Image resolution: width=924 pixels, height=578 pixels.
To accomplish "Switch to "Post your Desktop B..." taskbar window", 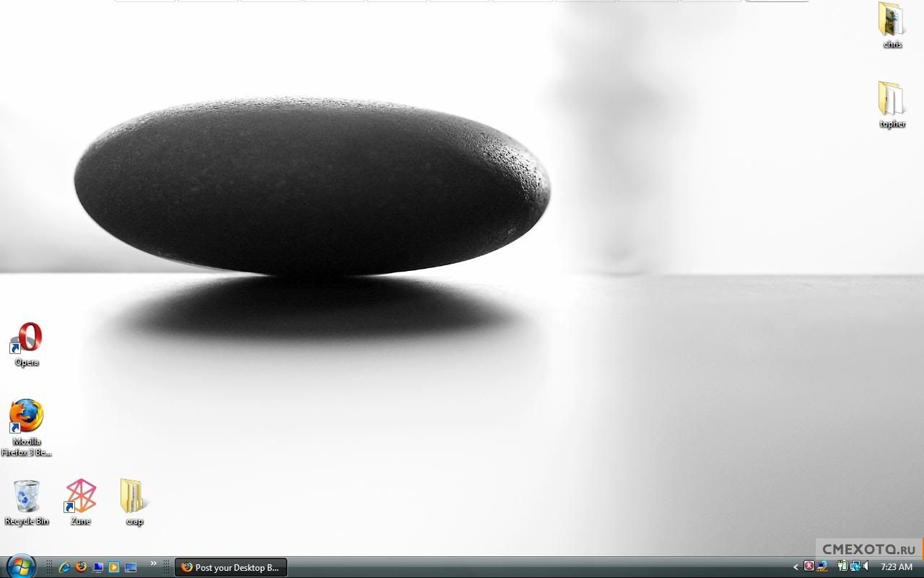I will [x=231, y=567].
